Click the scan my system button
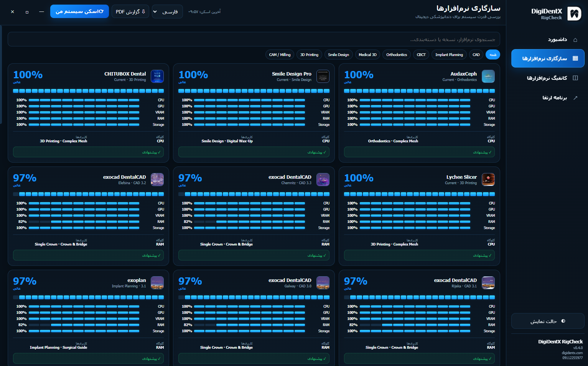Viewport: 588px width, 366px height. pyautogui.click(x=79, y=12)
